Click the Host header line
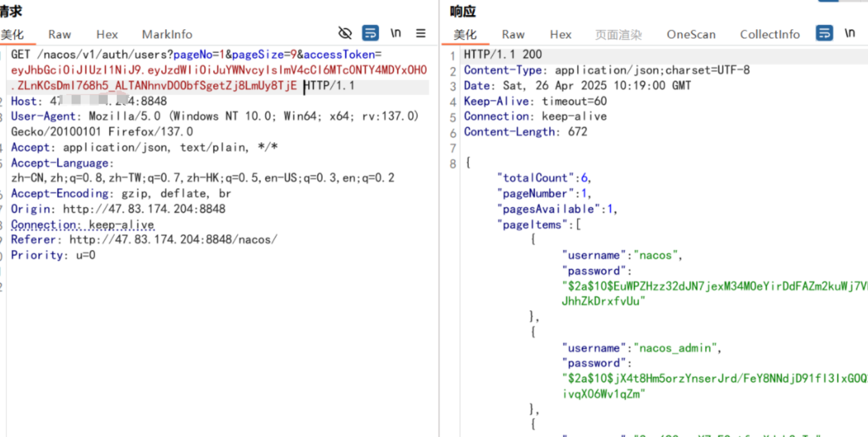The height and width of the screenshot is (437, 868). [89, 101]
